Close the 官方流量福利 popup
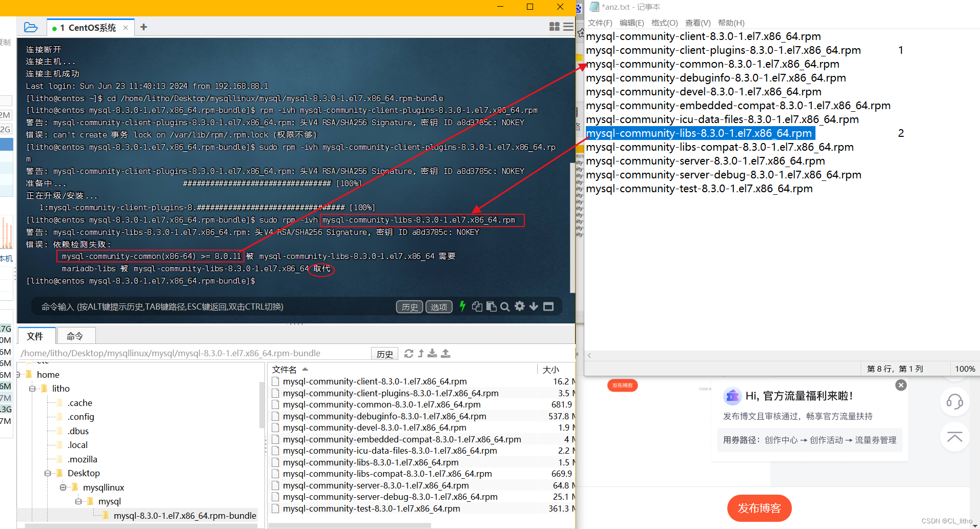The height and width of the screenshot is (529, 980). tap(901, 385)
